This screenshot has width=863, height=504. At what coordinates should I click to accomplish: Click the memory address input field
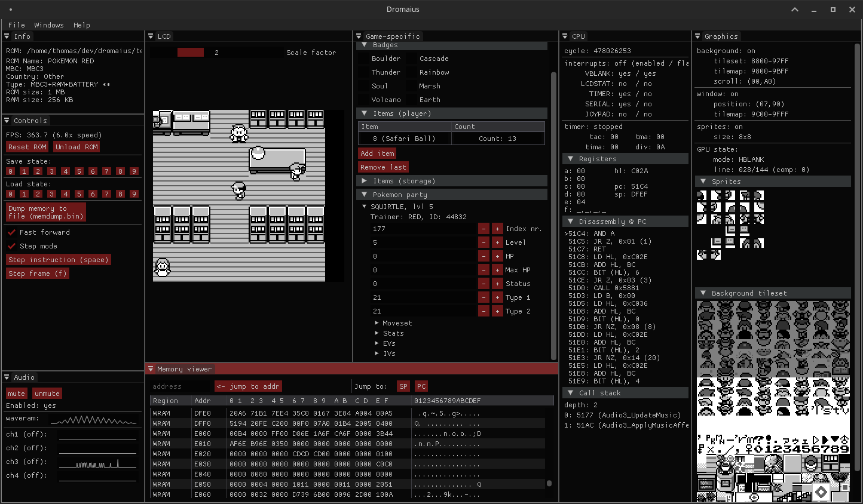pos(180,386)
